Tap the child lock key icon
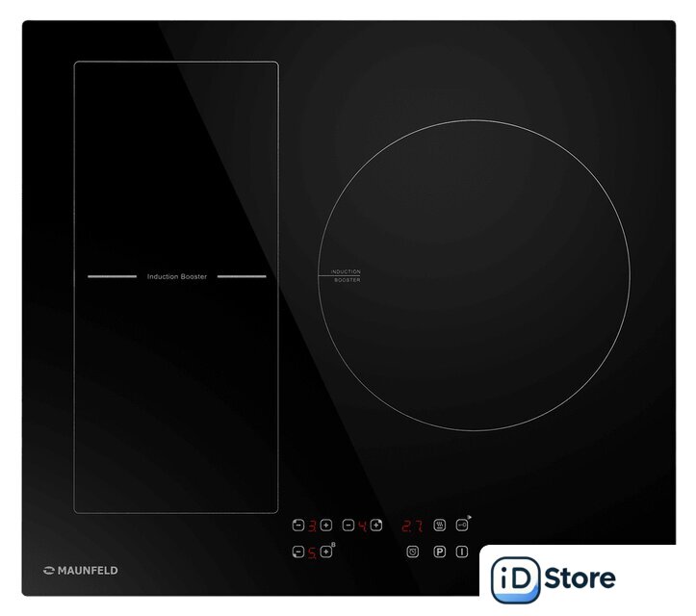The width and height of the screenshot is (696, 616). coord(463,526)
